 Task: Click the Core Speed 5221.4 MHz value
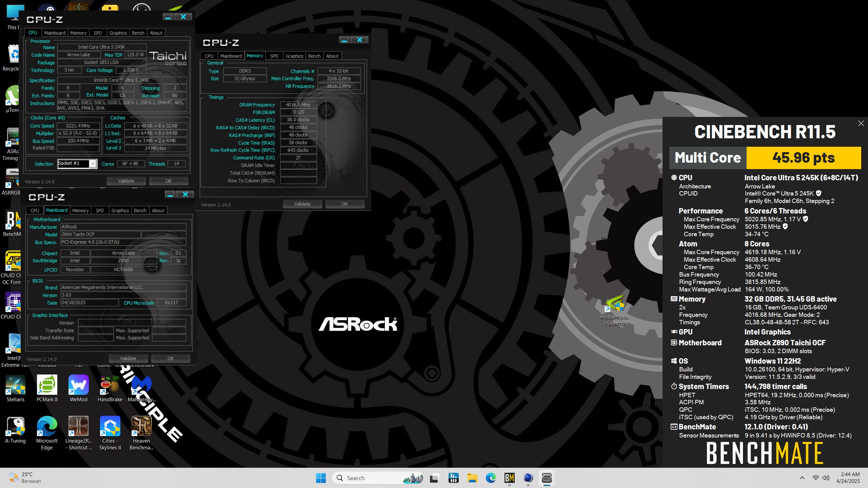click(x=78, y=126)
